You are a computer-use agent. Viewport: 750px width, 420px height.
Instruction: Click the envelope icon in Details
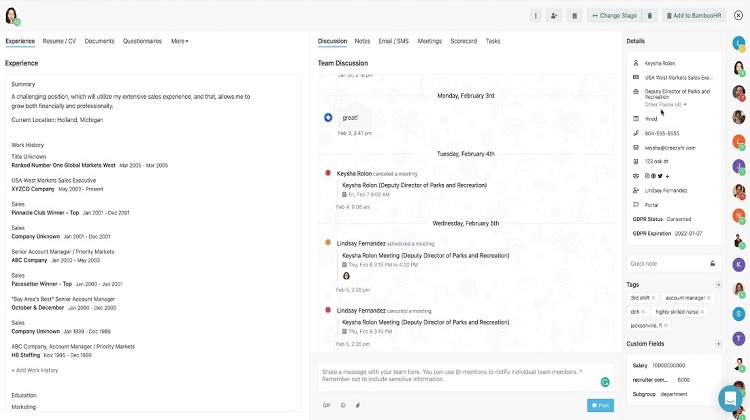tap(636, 148)
